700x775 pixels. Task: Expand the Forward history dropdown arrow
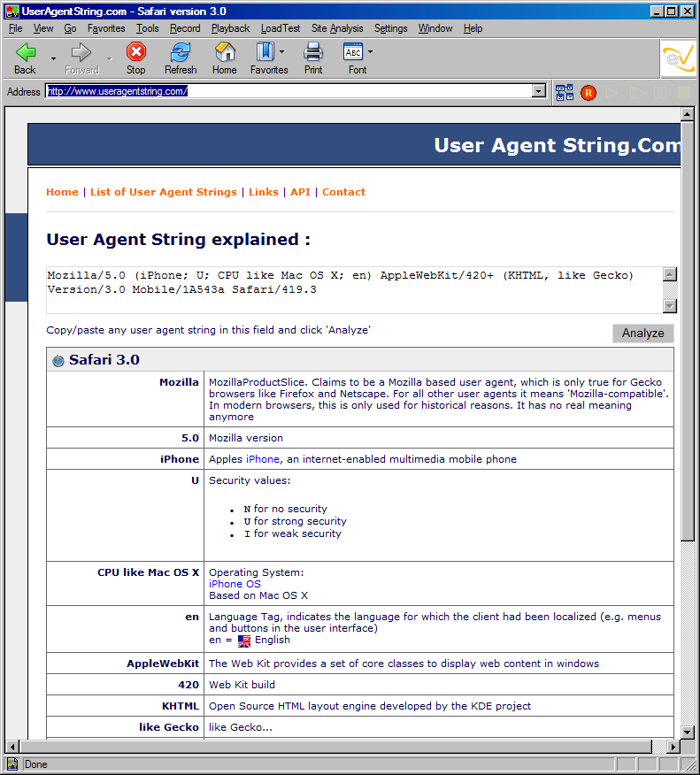(110, 58)
